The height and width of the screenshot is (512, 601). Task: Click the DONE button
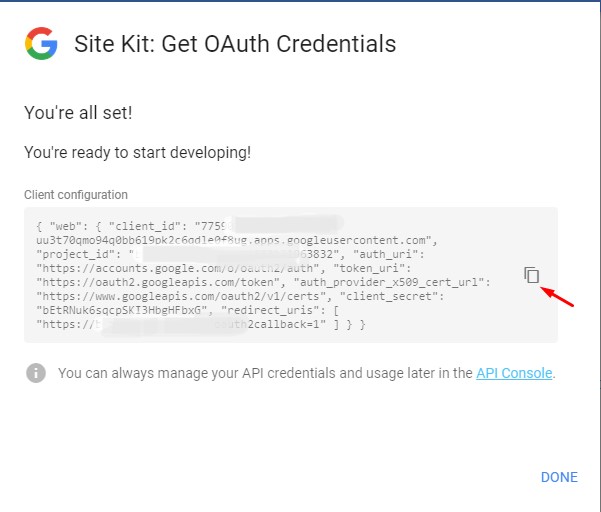click(559, 477)
